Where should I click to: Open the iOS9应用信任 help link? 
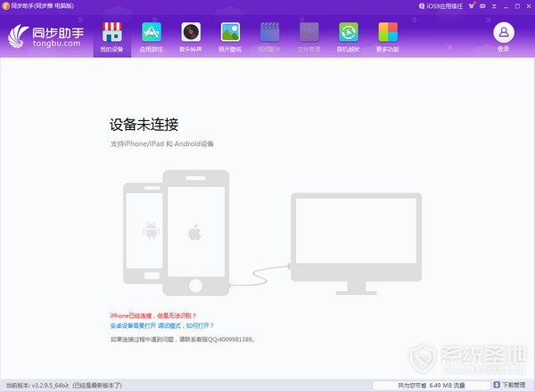(440, 6)
